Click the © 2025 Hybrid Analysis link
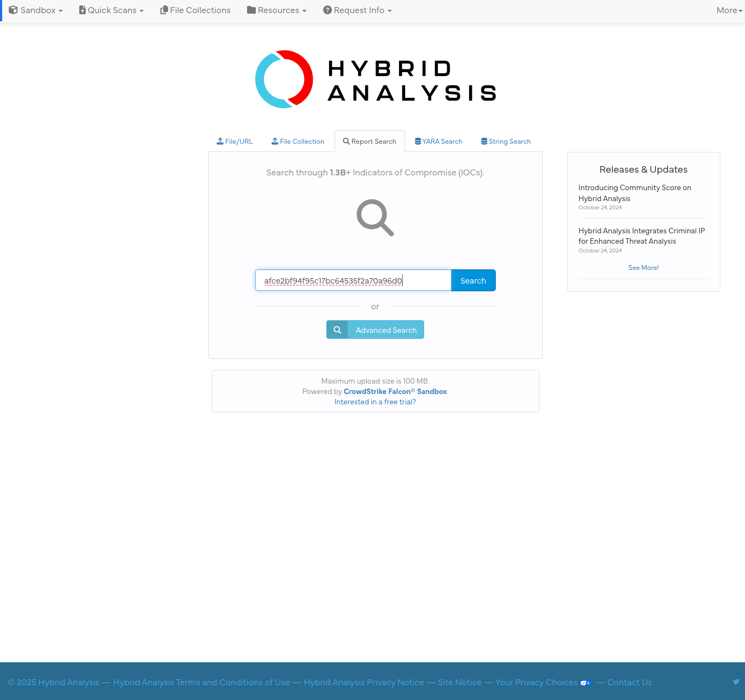Viewport: 745px width, 700px height. (x=54, y=683)
